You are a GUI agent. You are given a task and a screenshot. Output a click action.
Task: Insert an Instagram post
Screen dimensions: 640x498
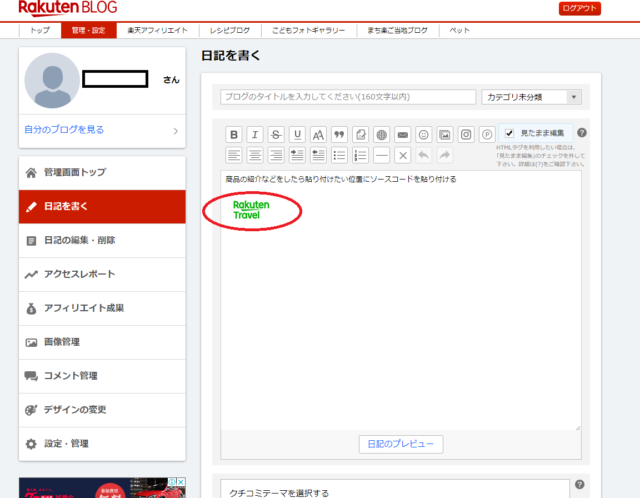[466, 134]
